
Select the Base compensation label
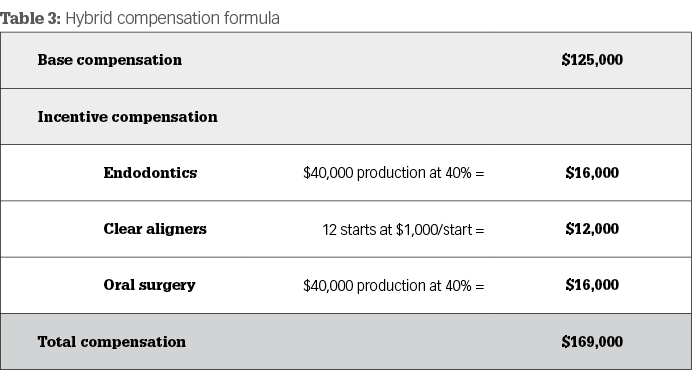pyautogui.click(x=109, y=60)
